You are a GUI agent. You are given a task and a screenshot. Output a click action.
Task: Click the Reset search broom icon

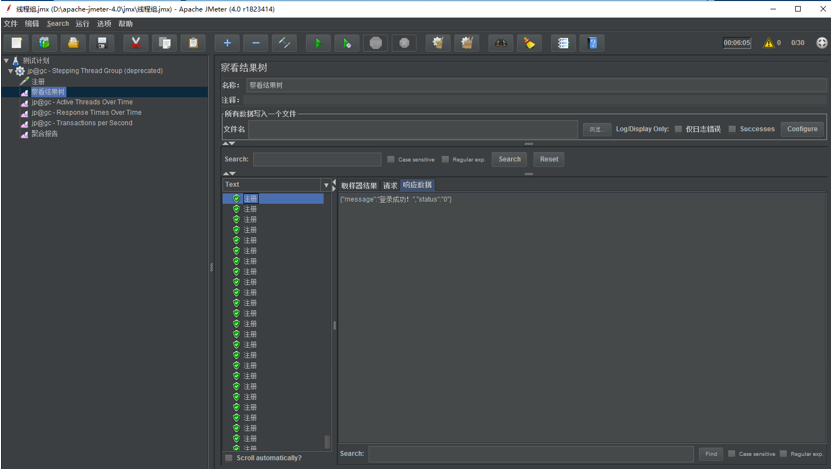[x=529, y=43]
